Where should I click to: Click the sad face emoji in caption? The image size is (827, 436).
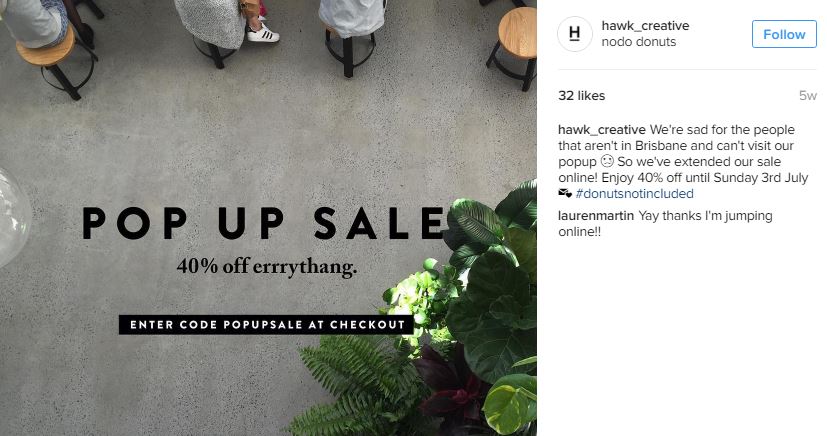coord(606,162)
